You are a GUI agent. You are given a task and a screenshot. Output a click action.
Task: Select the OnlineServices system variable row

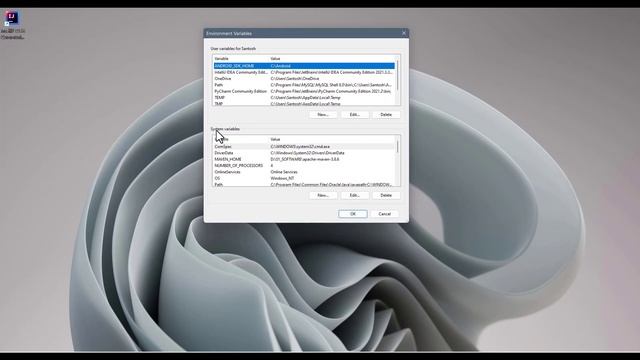click(x=304, y=172)
